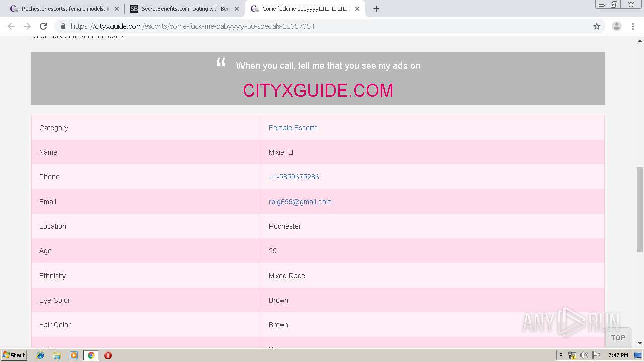Open the Female Escorts category link
644x362 pixels.
[293, 128]
